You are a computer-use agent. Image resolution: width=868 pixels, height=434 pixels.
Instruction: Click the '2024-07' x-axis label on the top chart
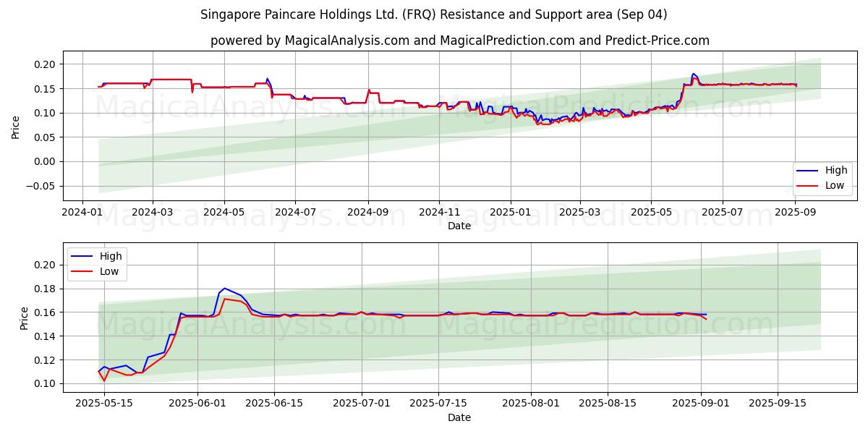point(295,213)
